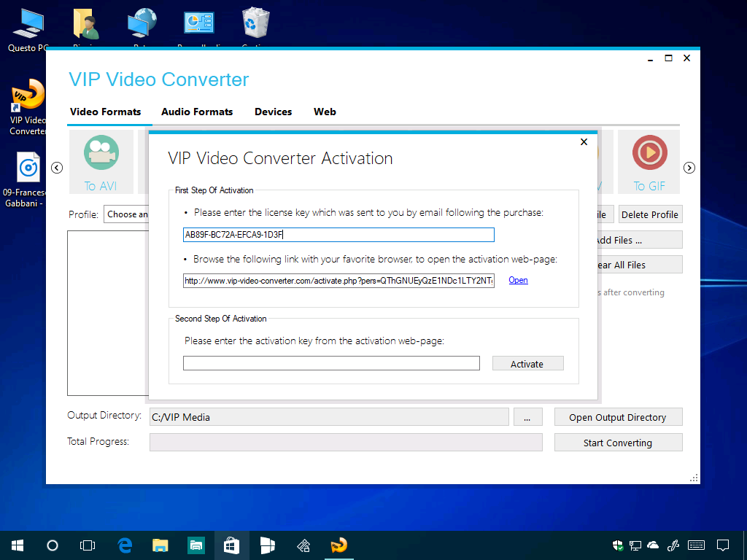Open the Control Panel desktop icon
Viewport: 747px width, 560px height.
click(199, 24)
